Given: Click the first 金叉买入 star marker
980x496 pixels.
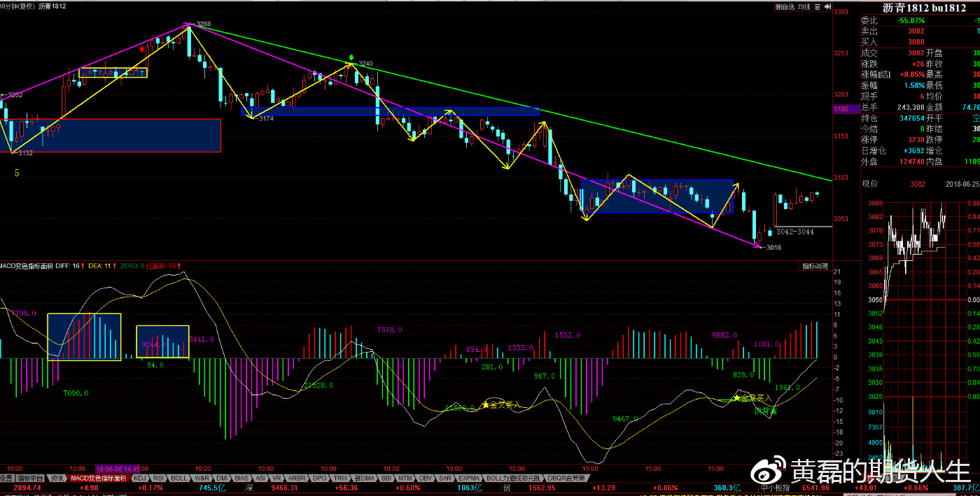Looking at the screenshot, I should [x=485, y=404].
